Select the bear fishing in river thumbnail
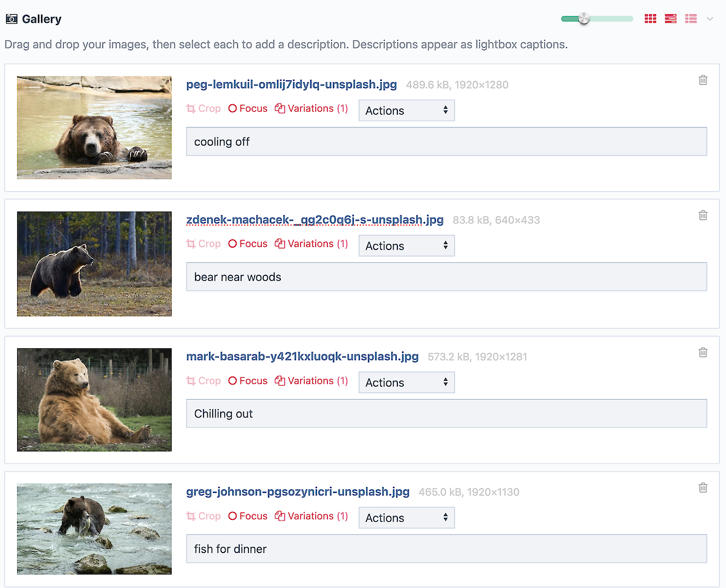The width and height of the screenshot is (726, 588). pos(94,529)
